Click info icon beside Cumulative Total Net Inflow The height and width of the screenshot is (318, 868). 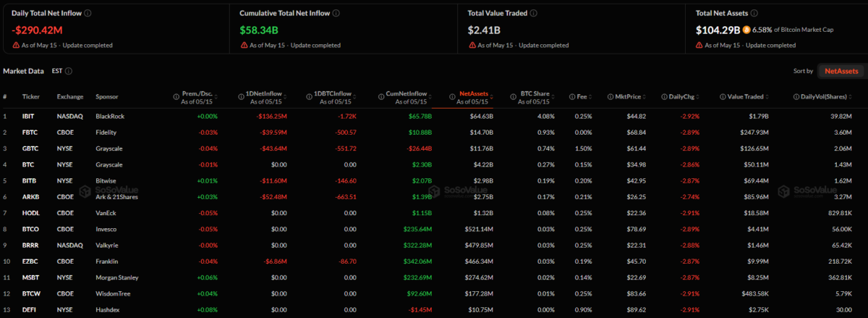[x=336, y=13]
